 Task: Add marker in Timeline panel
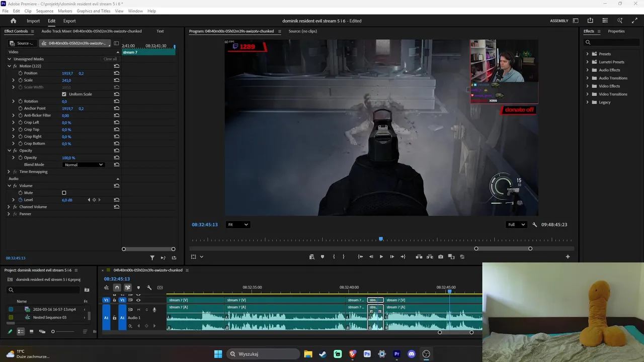[x=138, y=288]
